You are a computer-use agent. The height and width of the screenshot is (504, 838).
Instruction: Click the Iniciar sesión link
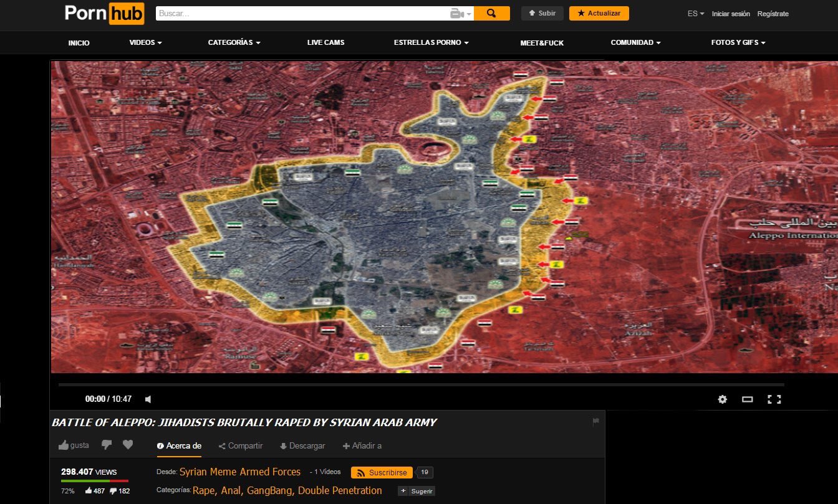coord(731,14)
